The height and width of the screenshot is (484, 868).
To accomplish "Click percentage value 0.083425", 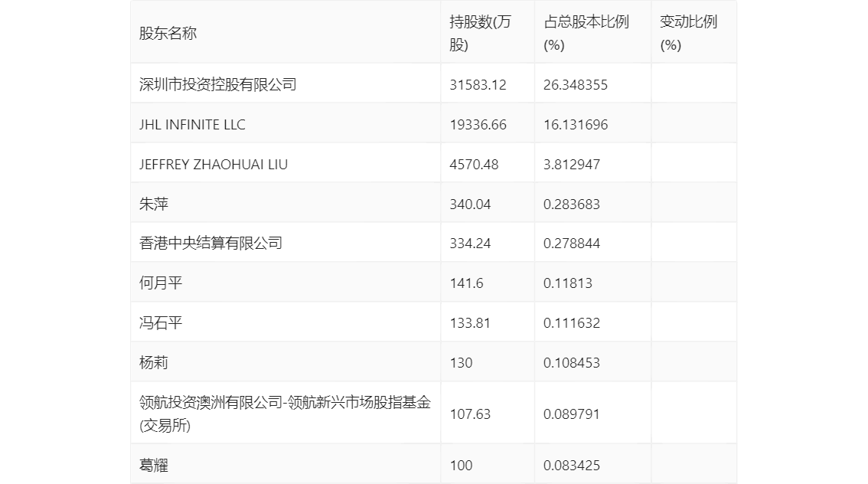I will (x=572, y=465).
